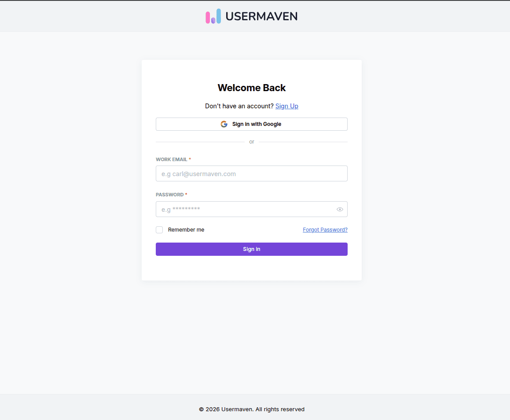Click the "Don't have an account?" text

[x=239, y=106]
